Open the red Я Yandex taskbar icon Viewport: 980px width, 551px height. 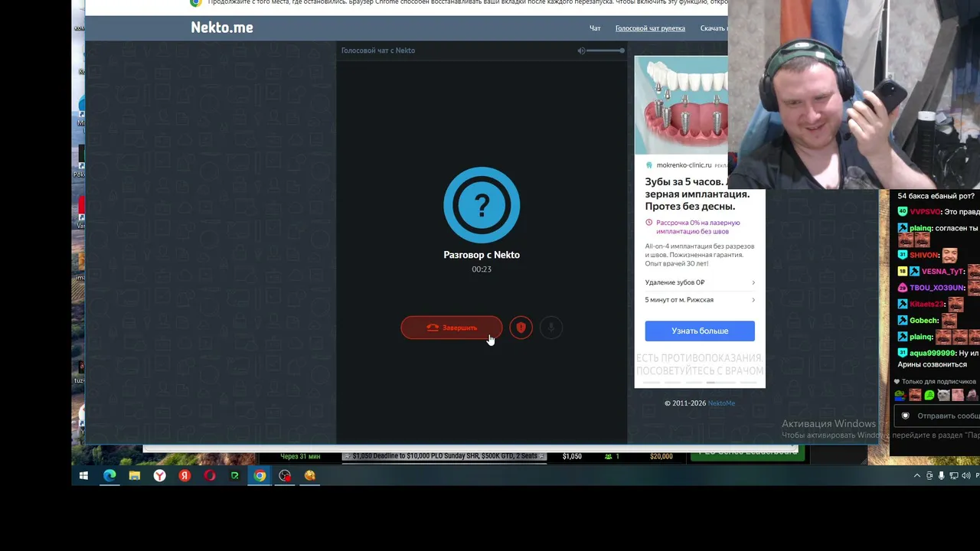[185, 476]
